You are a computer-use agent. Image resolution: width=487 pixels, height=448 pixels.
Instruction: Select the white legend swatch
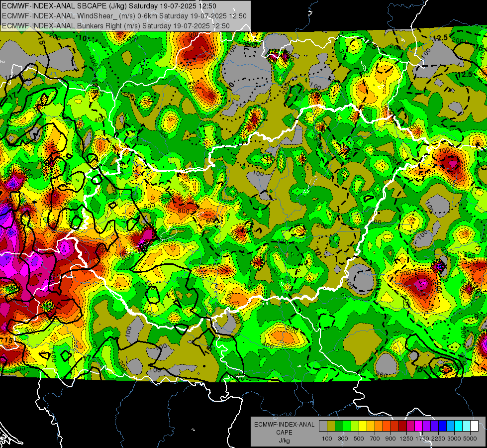(x=474, y=426)
